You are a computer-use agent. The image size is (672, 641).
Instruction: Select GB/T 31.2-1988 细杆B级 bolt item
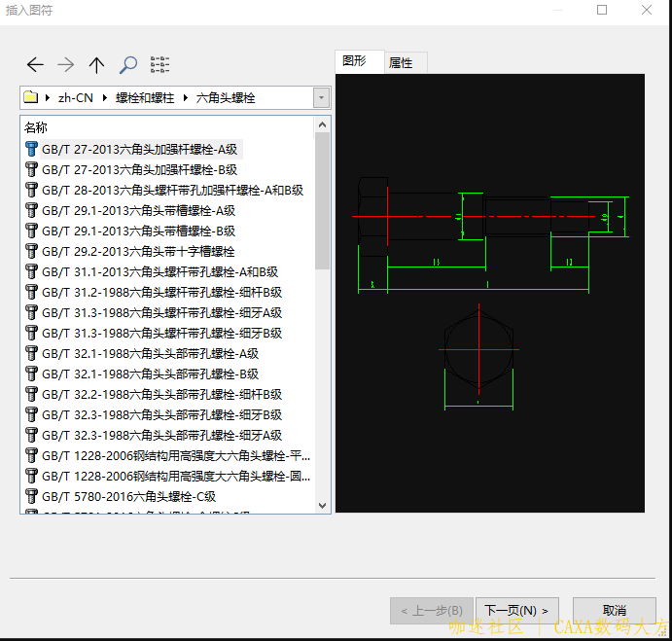161,293
